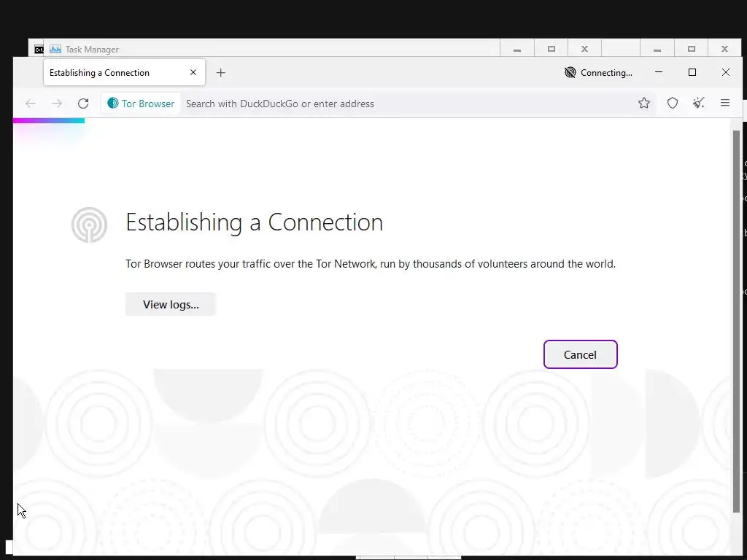Bookmark page with the star icon
Screen dimensions: 747x560
click(x=644, y=103)
